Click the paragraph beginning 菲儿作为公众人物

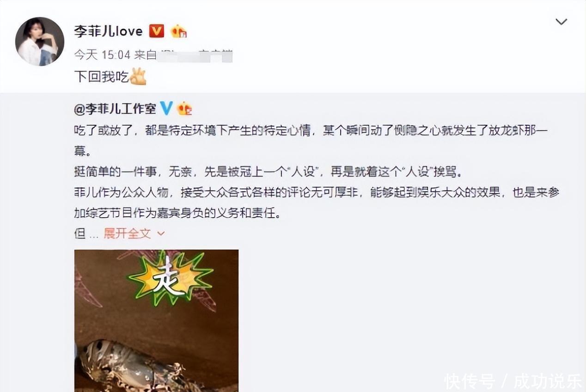(317, 203)
